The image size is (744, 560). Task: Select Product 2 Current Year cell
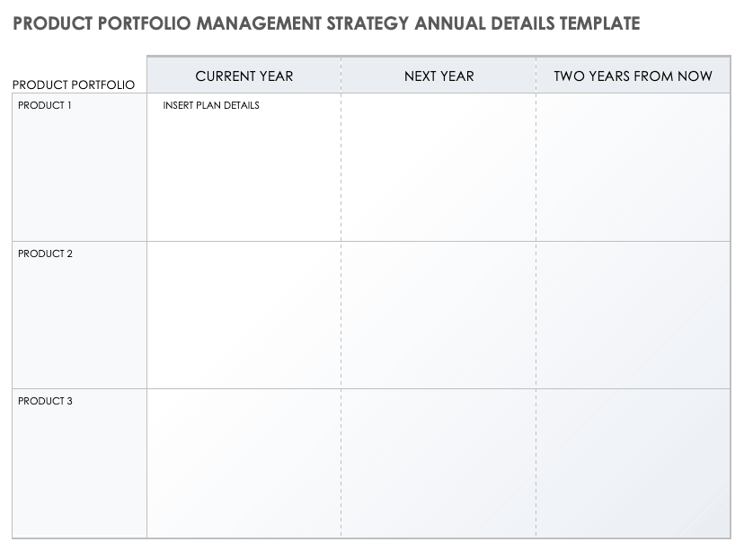click(x=244, y=315)
